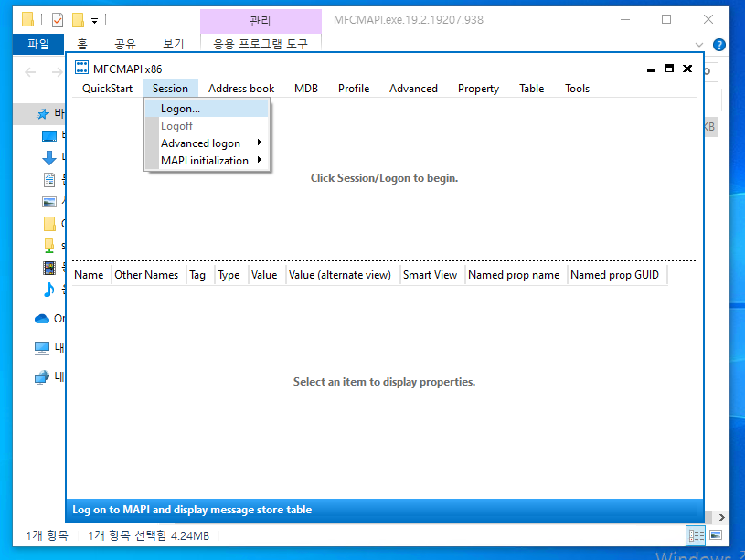Click the MFCMAPI x86 app icon

[81, 68]
